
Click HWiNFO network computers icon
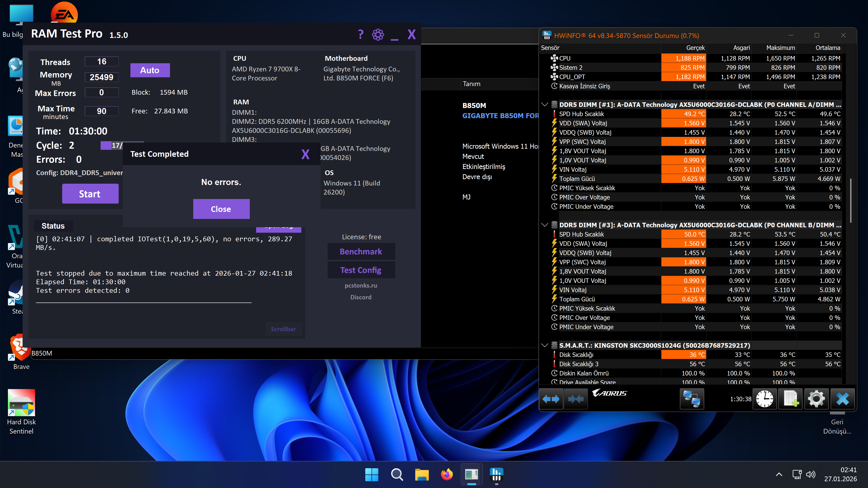[x=692, y=399]
